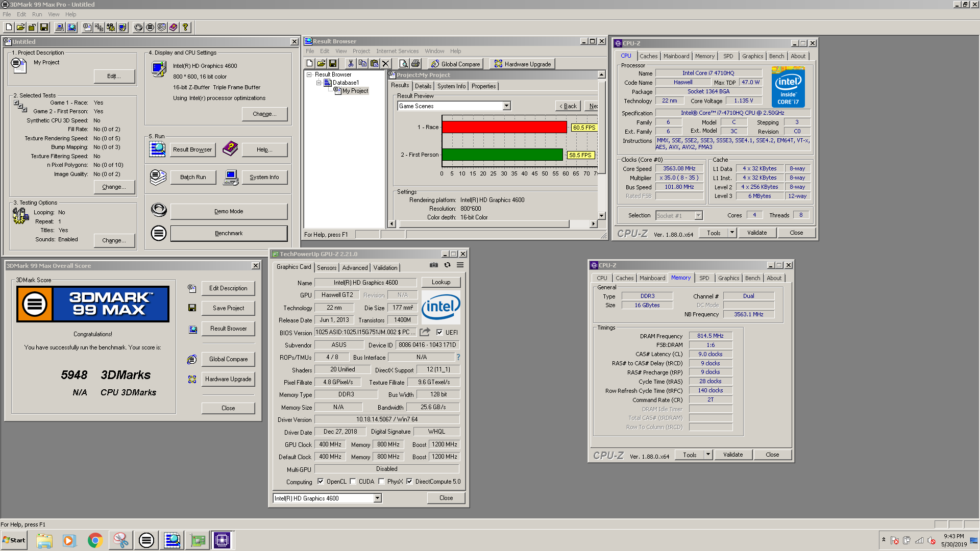Click Back button in Result Preview
Viewport: 980px width, 551px height.
pyautogui.click(x=568, y=106)
